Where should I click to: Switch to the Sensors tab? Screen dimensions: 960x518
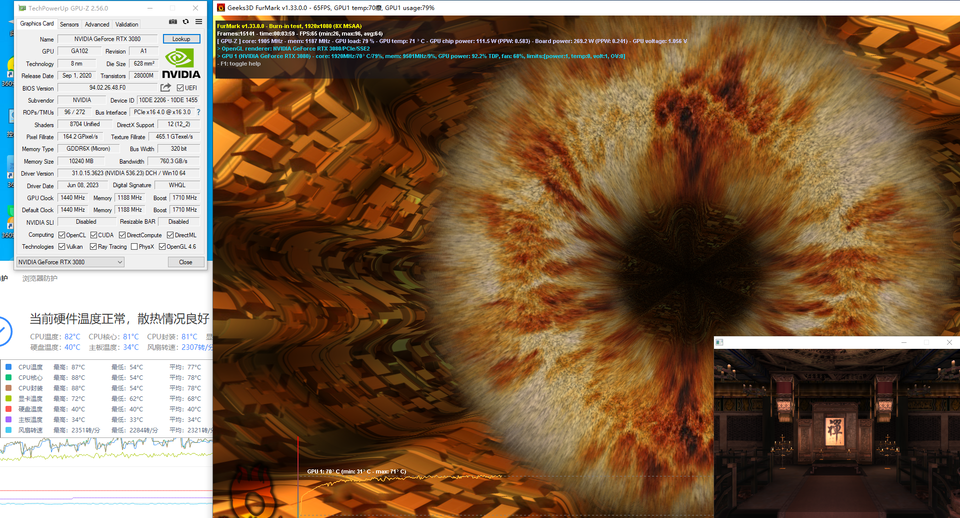(x=69, y=24)
